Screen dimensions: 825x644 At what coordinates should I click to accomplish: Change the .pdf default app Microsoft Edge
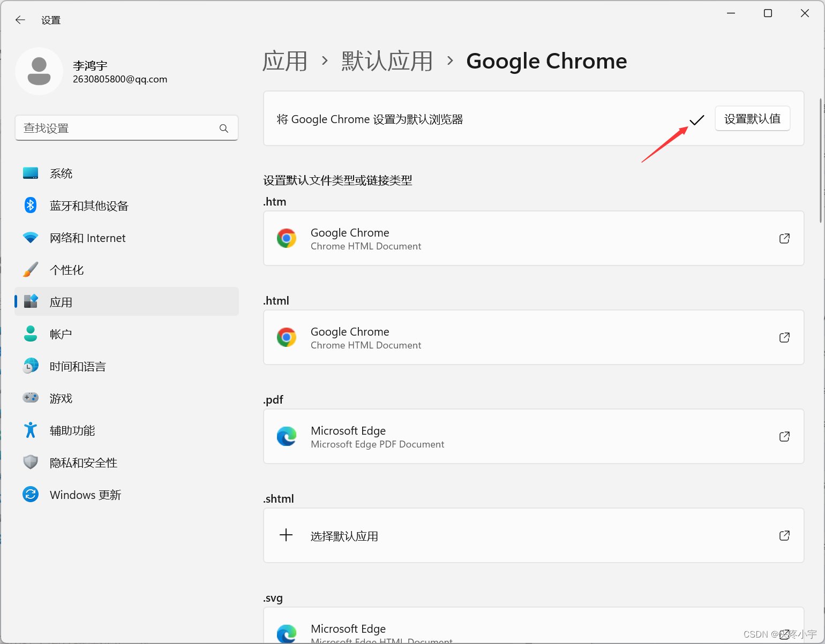click(x=534, y=436)
